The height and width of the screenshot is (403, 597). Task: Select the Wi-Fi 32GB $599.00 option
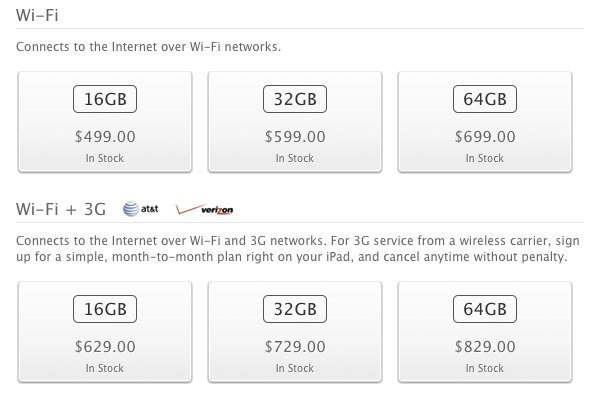[295, 122]
